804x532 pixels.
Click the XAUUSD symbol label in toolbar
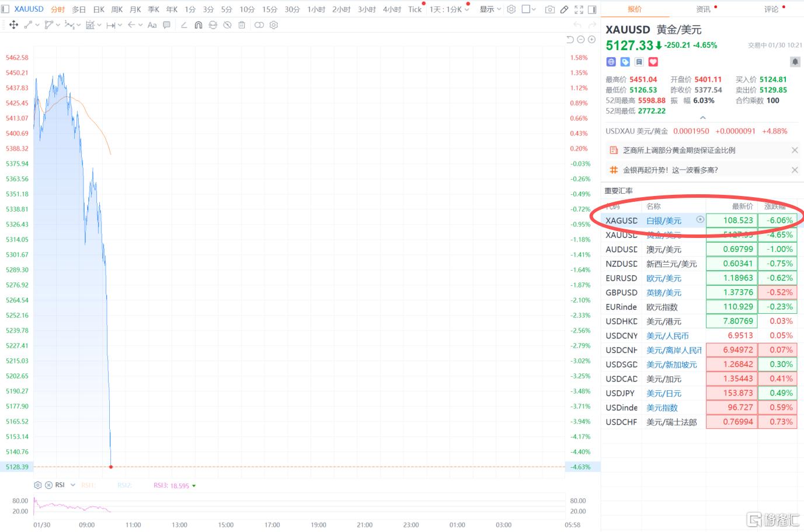click(x=29, y=9)
